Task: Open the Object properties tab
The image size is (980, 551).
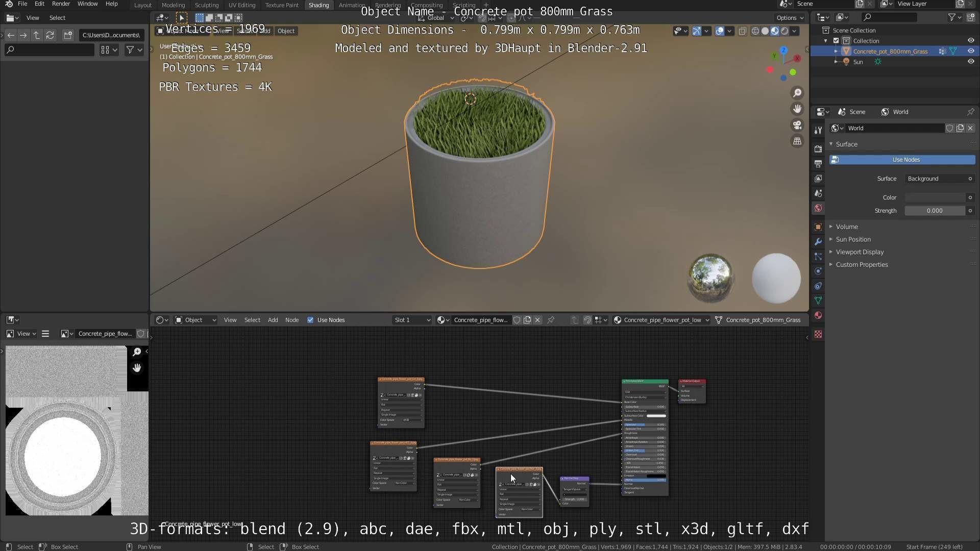Action: pyautogui.click(x=818, y=227)
